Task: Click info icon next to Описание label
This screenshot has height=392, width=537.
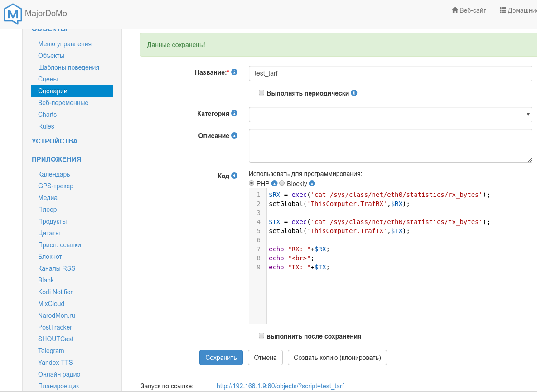Action: (234, 135)
